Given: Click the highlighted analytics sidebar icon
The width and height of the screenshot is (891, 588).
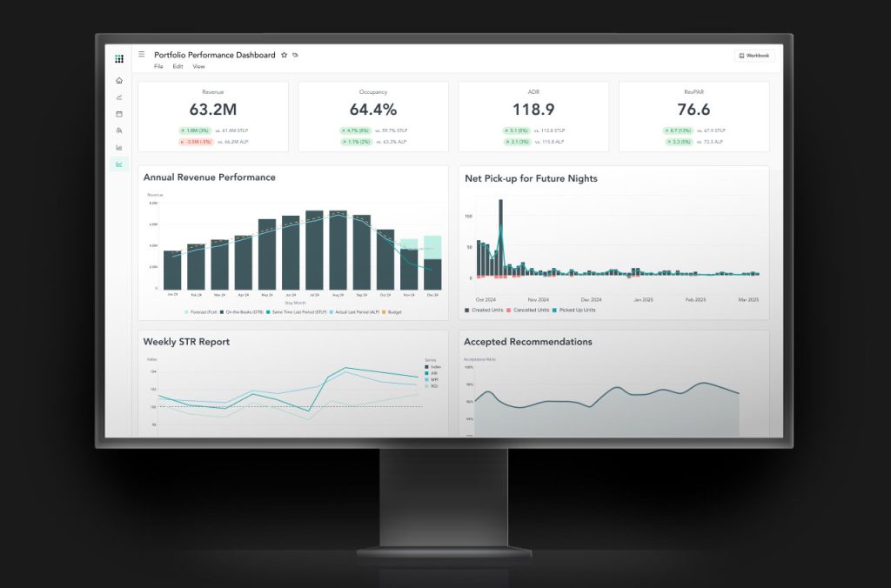Looking at the screenshot, I should pos(119,164).
